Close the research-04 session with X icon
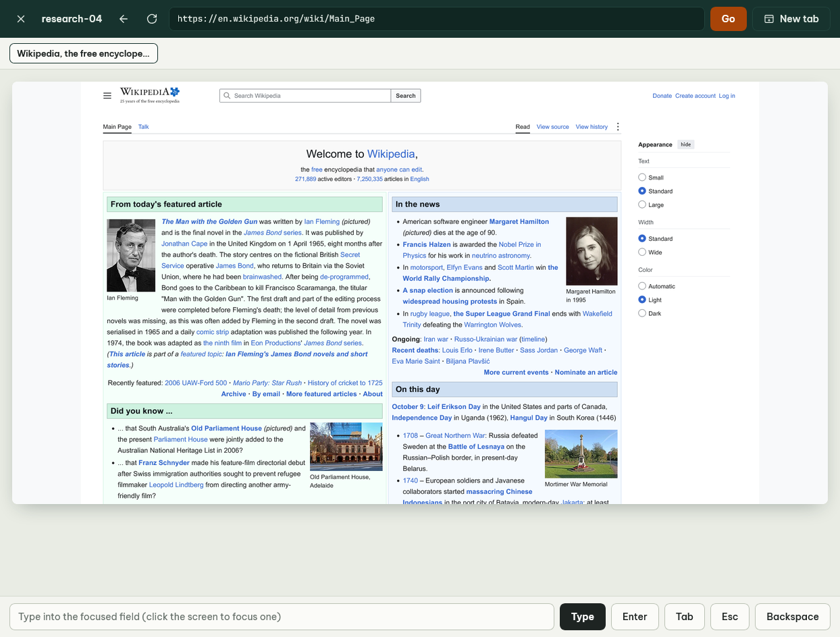The image size is (840, 637). pyautogui.click(x=21, y=19)
